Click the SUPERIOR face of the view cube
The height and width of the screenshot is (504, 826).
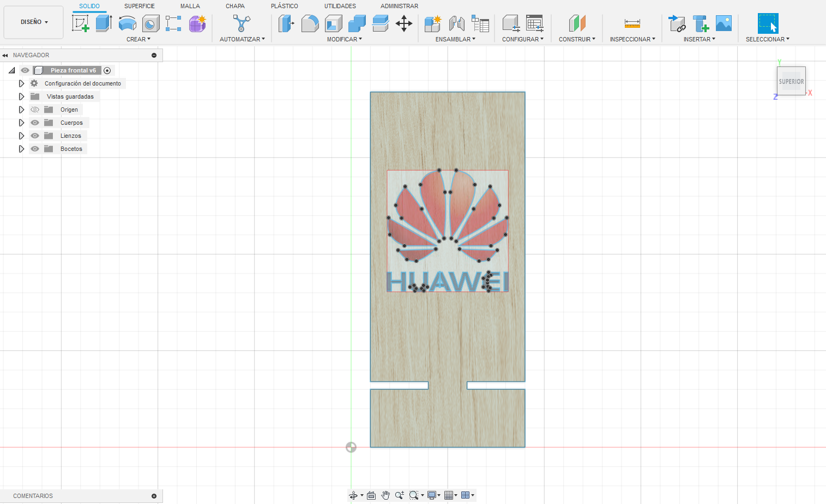coord(791,81)
